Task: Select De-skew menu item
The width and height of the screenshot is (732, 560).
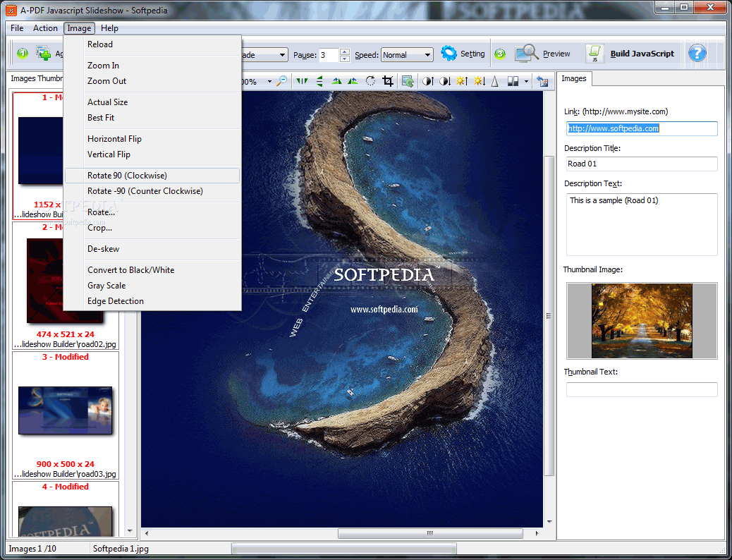Action: coord(152,249)
